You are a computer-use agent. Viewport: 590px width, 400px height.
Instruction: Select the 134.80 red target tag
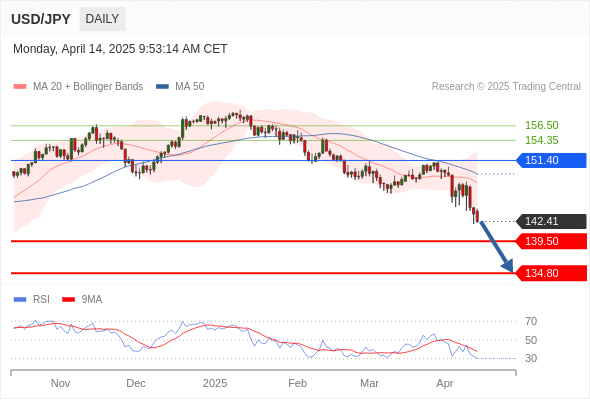pos(551,273)
